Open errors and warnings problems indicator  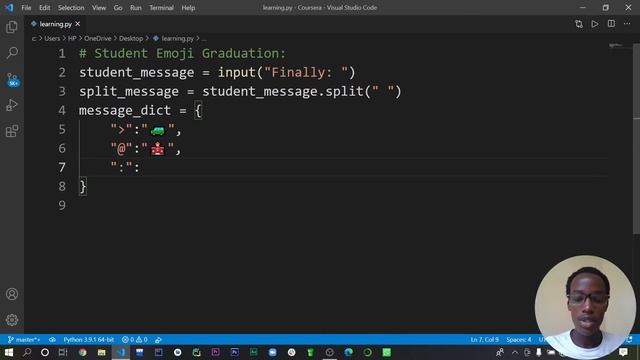[x=135, y=340]
